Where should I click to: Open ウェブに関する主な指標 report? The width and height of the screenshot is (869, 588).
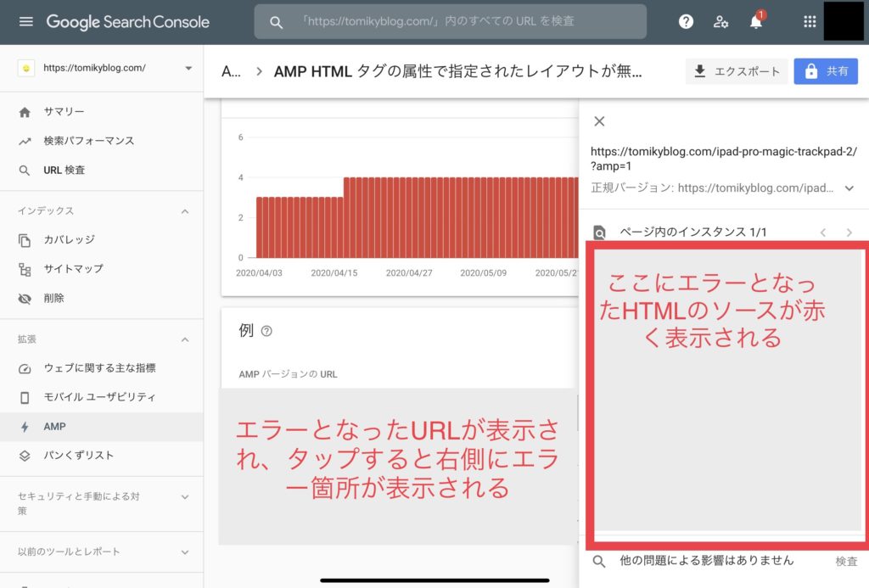point(102,368)
